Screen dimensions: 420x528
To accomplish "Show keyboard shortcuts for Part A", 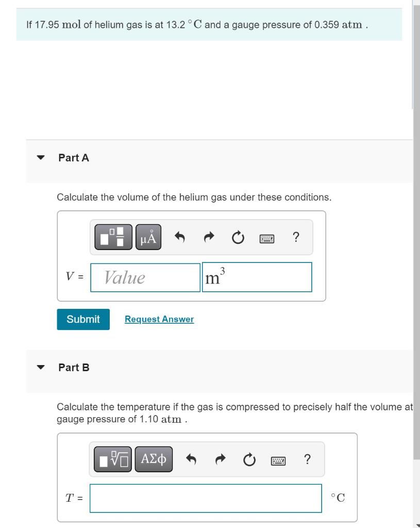I will click(x=267, y=239).
